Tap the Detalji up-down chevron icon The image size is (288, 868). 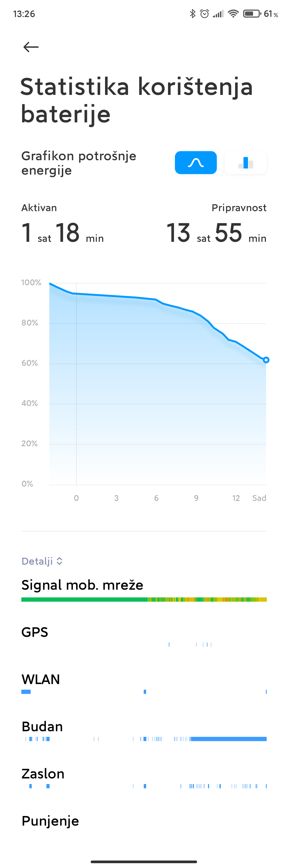point(59,561)
